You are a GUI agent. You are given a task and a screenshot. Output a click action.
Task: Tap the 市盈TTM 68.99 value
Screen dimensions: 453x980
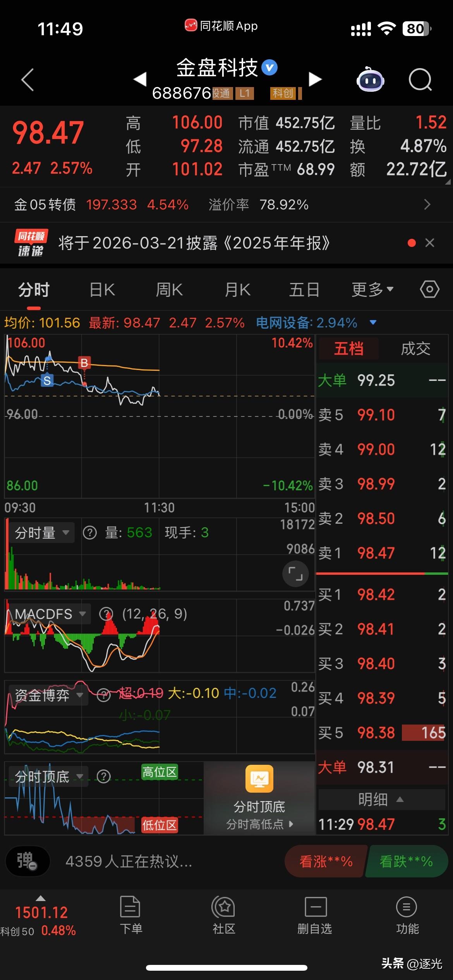[316, 170]
